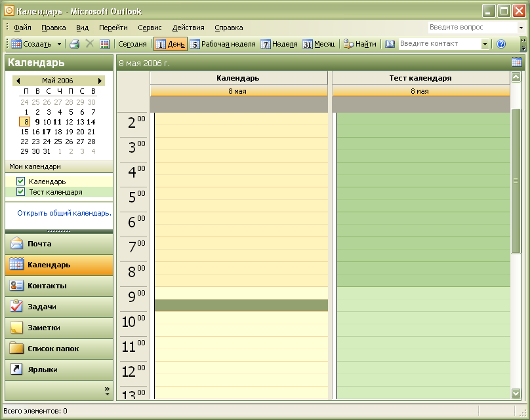Select May 14 in the mini calendar

91,122
